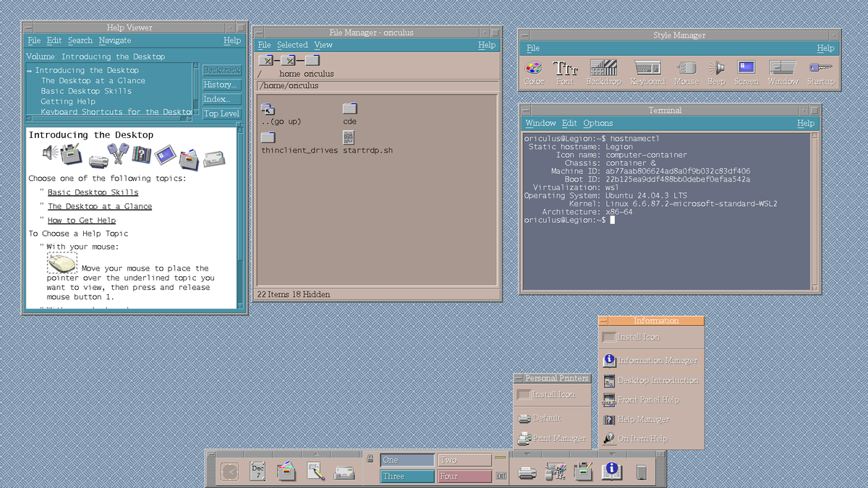
Task: Open the subpanel arrow above the printer
Action: pos(526,453)
